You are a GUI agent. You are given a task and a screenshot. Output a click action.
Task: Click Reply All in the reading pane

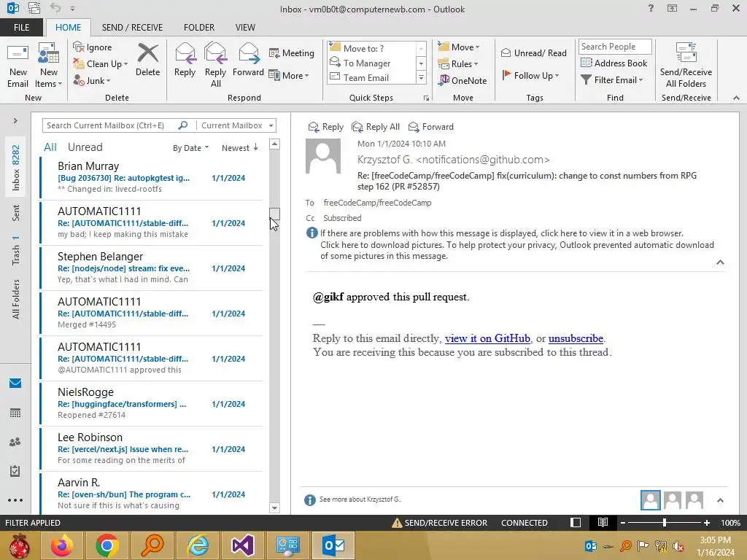coord(376,127)
